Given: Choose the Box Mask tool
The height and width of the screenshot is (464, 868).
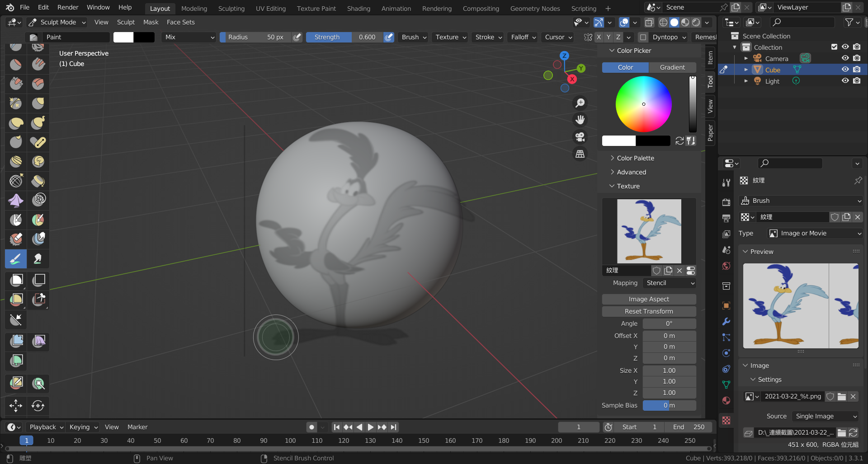Looking at the screenshot, I should [16, 280].
